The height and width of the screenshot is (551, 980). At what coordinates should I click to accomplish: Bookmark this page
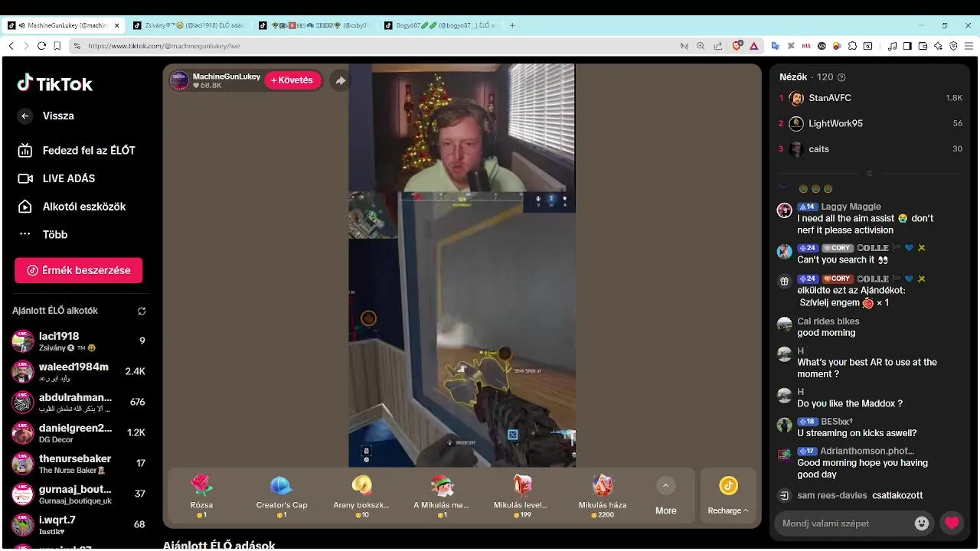click(x=57, y=46)
